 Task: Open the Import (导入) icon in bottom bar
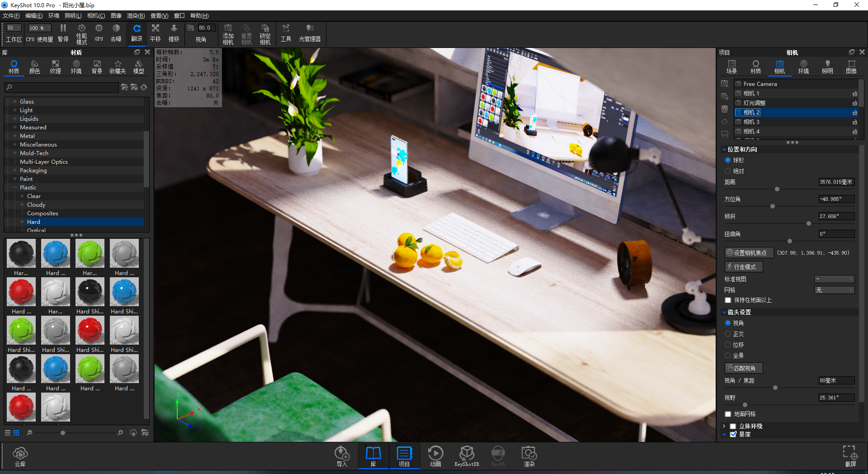[342, 456]
